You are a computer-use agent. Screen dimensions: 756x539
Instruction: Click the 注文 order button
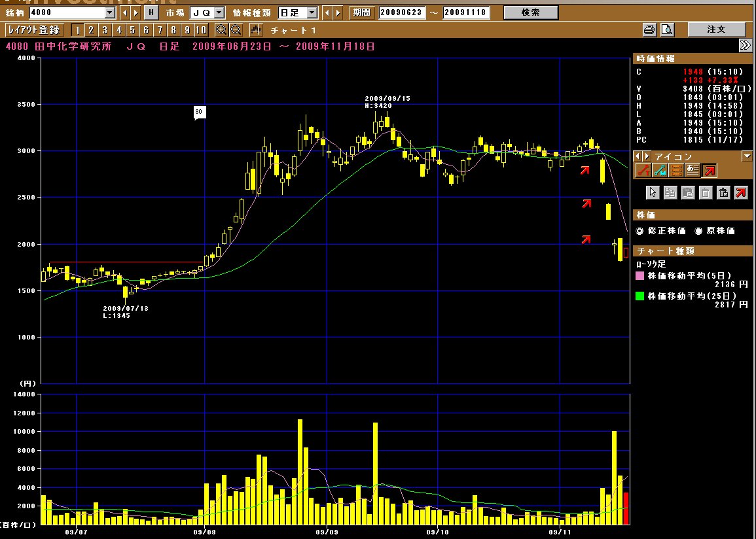[x=717, y=29]
